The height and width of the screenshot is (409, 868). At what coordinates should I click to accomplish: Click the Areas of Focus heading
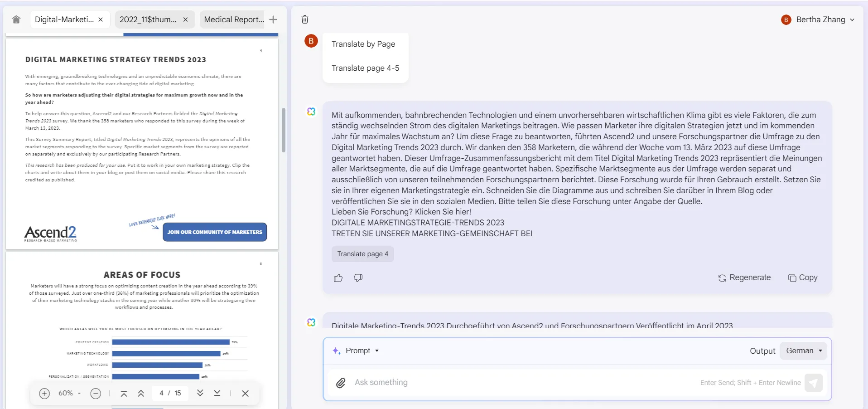point(142,275)
